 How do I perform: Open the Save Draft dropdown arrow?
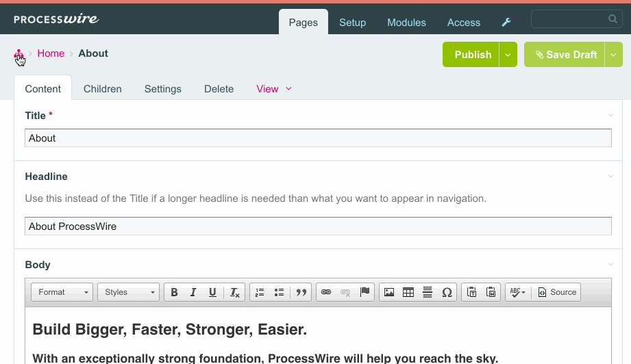pyautogui.click(x=614, y=55)
